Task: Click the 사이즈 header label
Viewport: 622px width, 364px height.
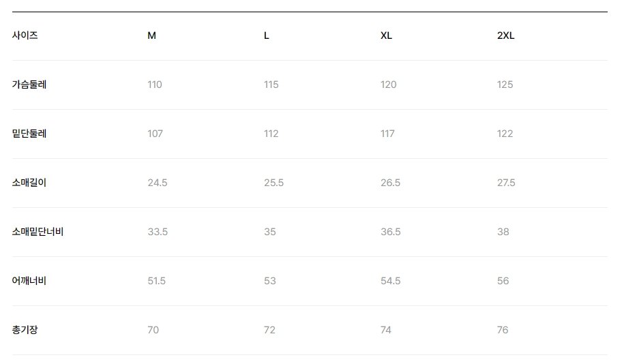Action: point(25,35)
